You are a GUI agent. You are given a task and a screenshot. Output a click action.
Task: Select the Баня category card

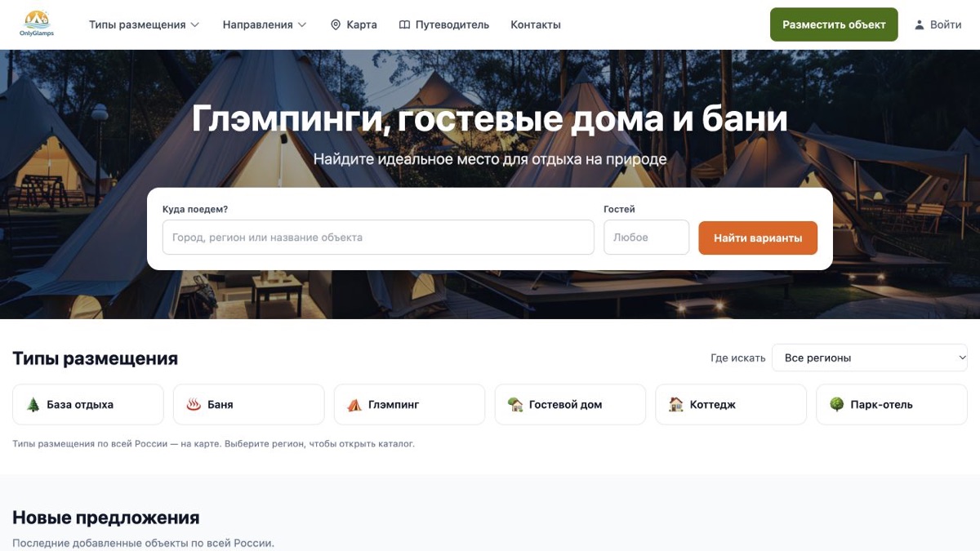pos(249,405)
